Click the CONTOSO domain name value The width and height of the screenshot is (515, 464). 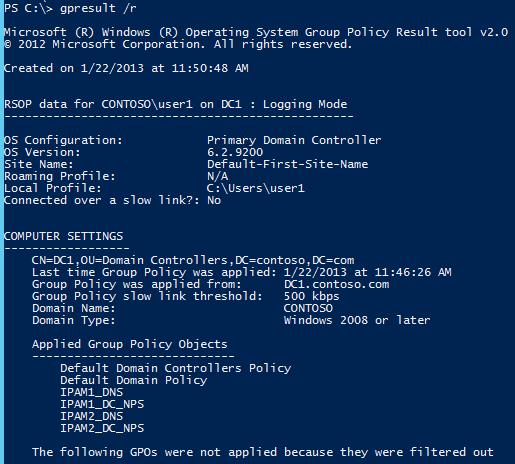[x=308, y=308]
